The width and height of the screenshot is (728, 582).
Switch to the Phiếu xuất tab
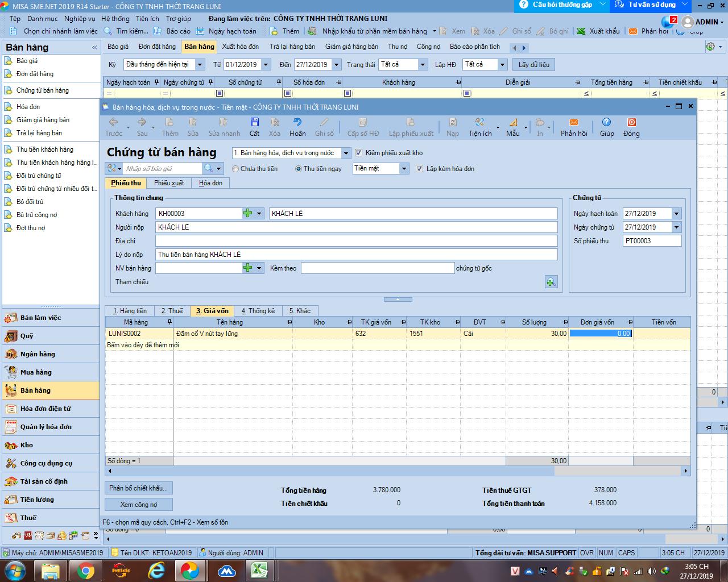pyautogui.click(x=169, y=183)
